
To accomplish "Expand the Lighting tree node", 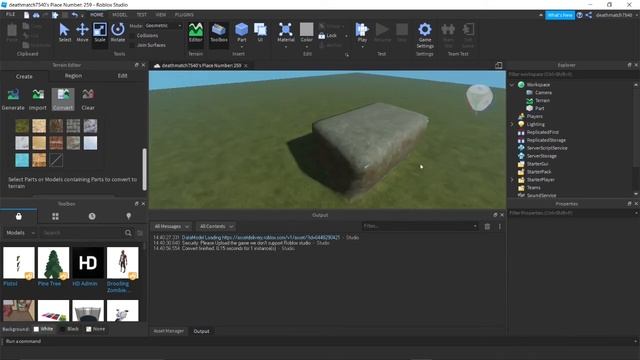I will [512, 124].
